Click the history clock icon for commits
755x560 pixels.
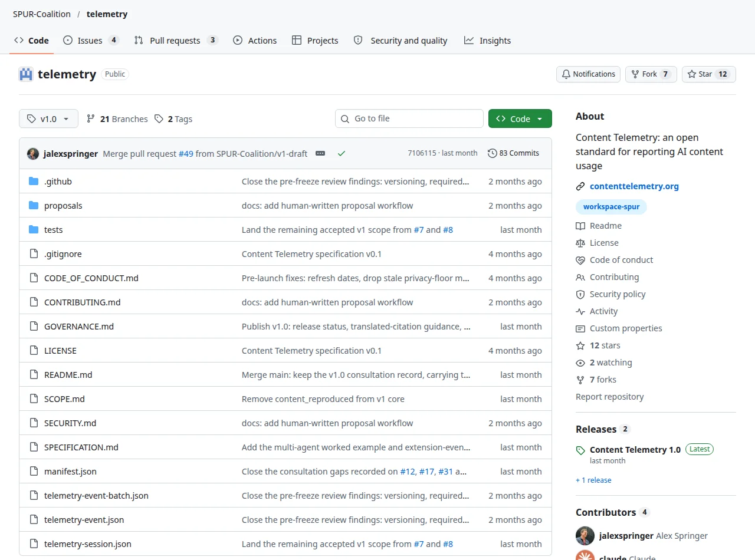coord(493,153)
